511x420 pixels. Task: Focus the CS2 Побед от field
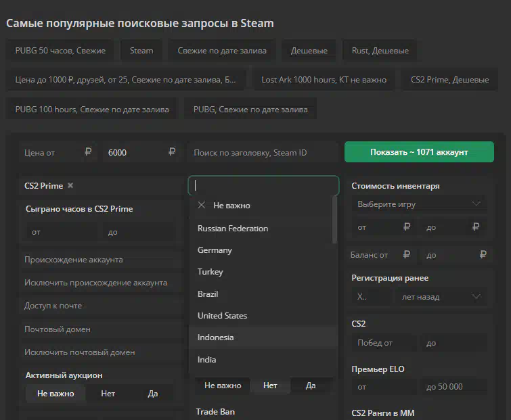tap(384, 343)
